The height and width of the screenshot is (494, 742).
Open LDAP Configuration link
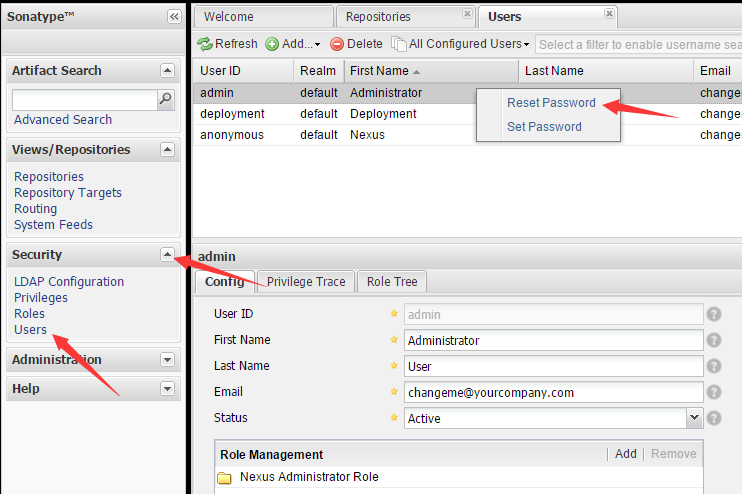[x=69, y=282]
